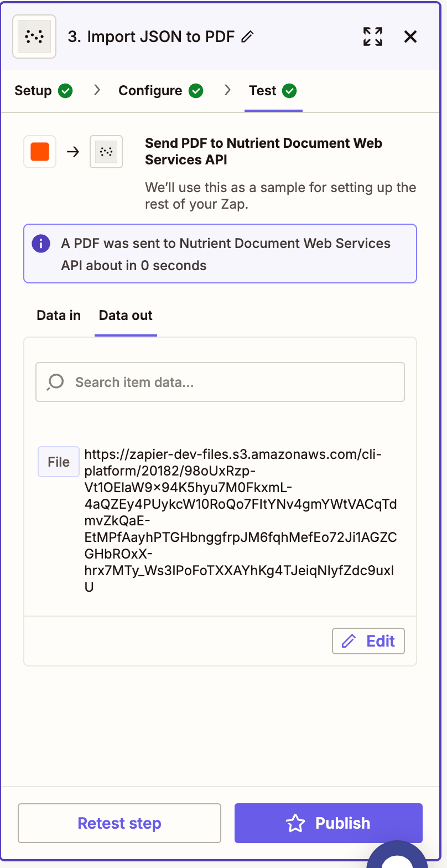Image resolution: width=447 pixels, height=868 pixels.
Task: Click the green checkmark beside Setup
Action: point(65,90)
